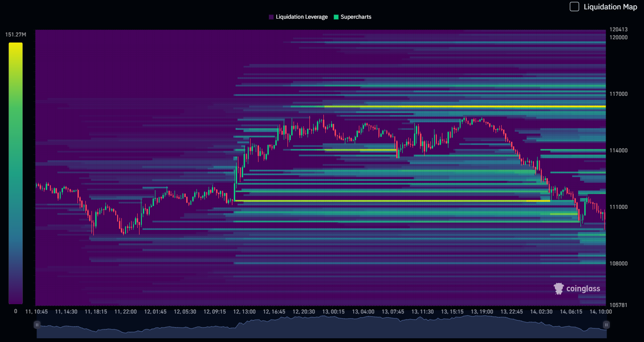Click the right handle of the time range slider
Screen dimensions: 644x342
coord(606,325)
